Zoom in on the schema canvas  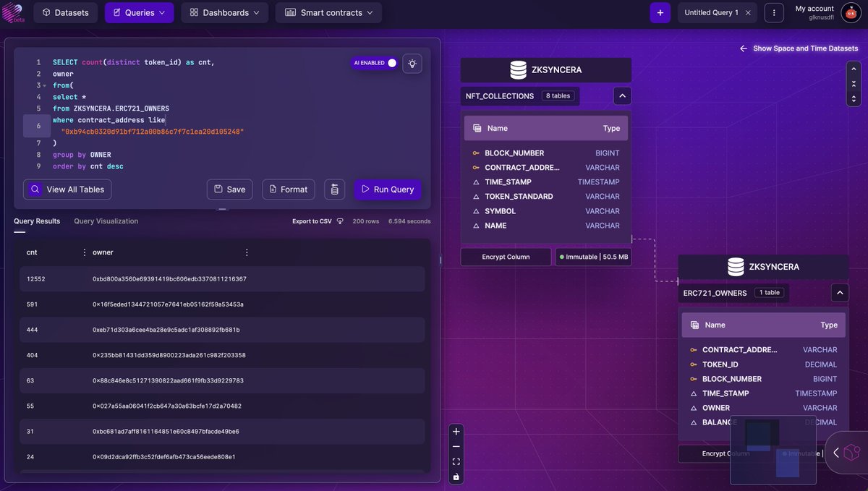(x=456, y=432)
